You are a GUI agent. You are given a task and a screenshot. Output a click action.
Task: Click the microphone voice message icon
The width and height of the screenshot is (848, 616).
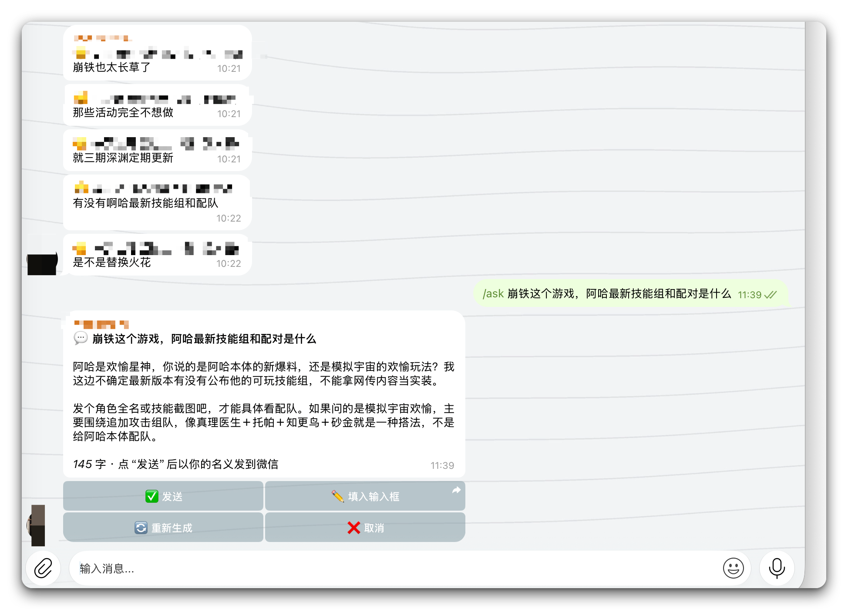(777, 568)
